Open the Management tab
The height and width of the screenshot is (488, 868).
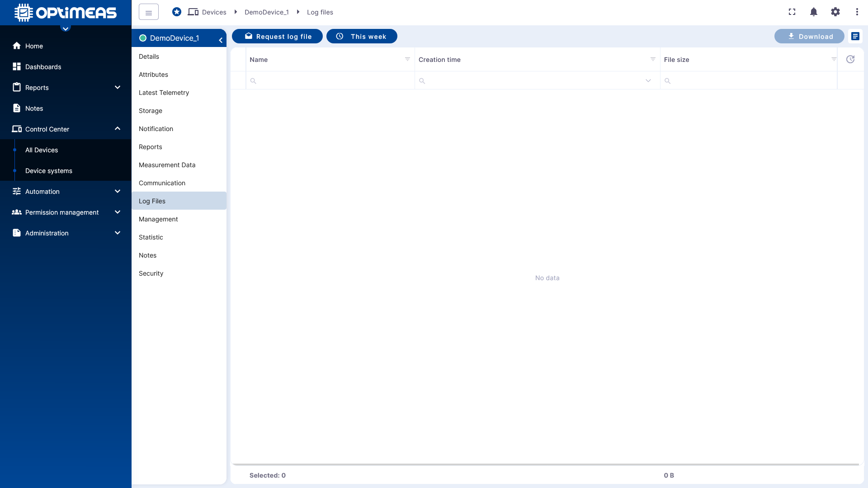(x=179, y=219)
